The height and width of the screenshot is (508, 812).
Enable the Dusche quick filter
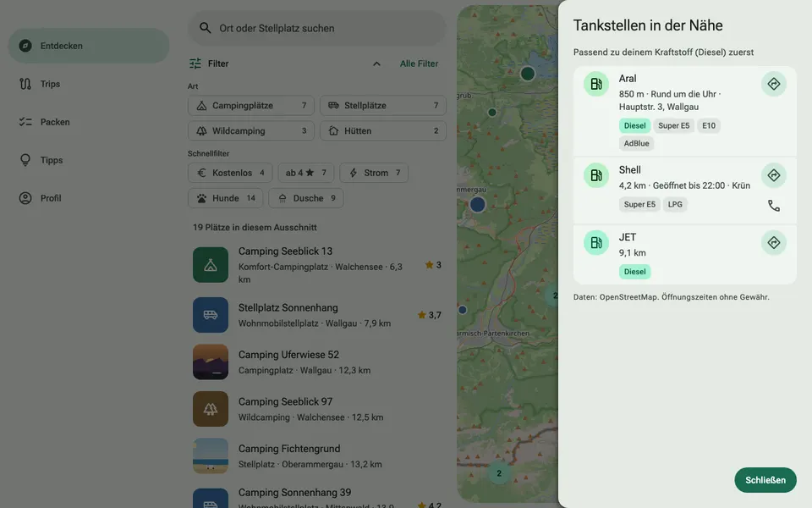coord(305,198)
